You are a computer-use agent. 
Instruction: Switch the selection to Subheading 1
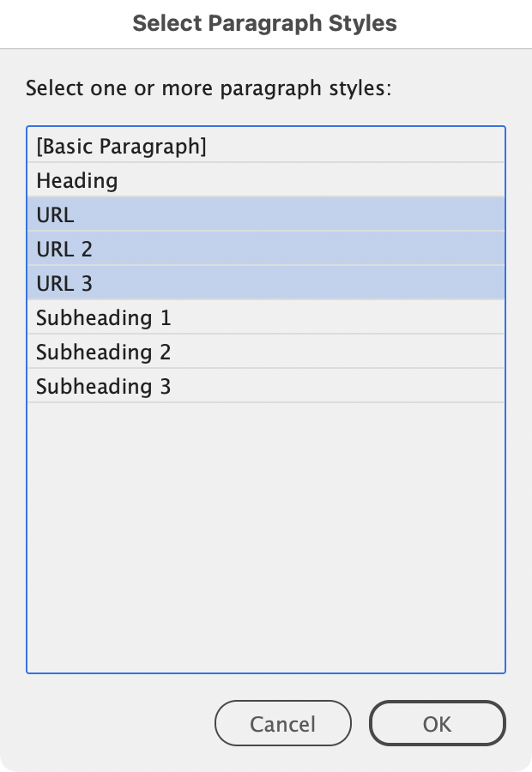[266, 318]
